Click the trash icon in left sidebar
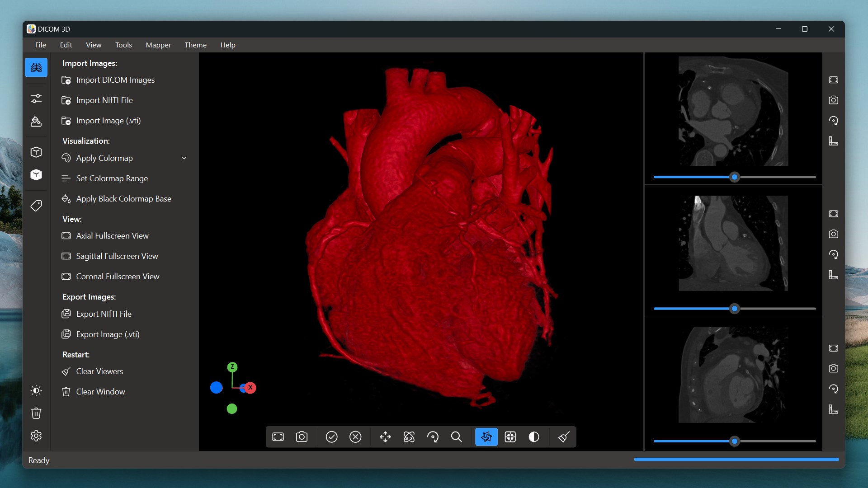The height and width of the screenshot is (488, 868). [36, 413]
